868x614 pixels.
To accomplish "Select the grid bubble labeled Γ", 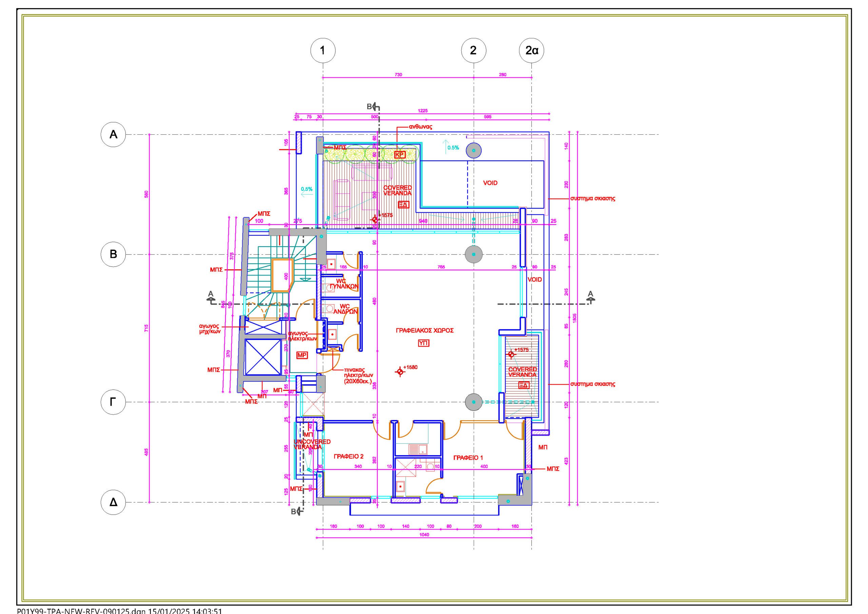I will pos(113,402).
